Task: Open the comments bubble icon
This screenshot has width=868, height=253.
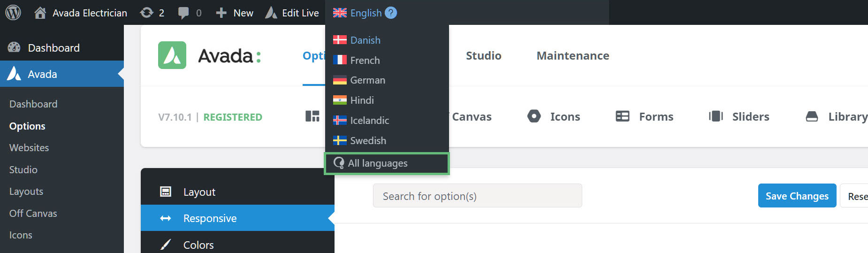Action: [x=183, y=13]
